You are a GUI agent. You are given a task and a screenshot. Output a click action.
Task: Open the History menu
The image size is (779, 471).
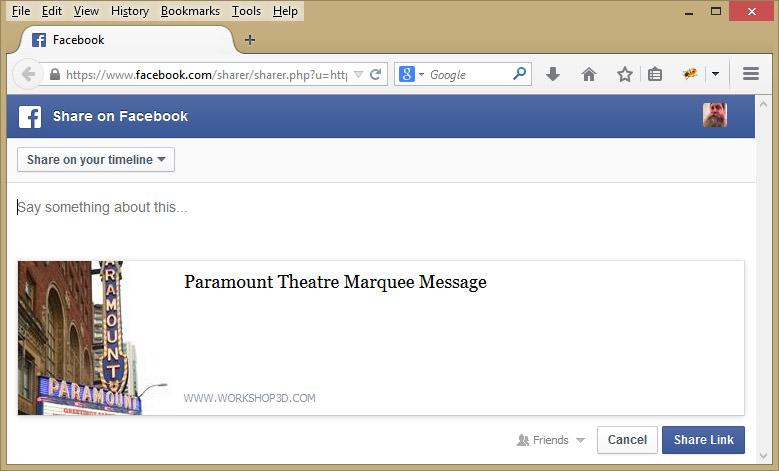[x=129, y=11]
